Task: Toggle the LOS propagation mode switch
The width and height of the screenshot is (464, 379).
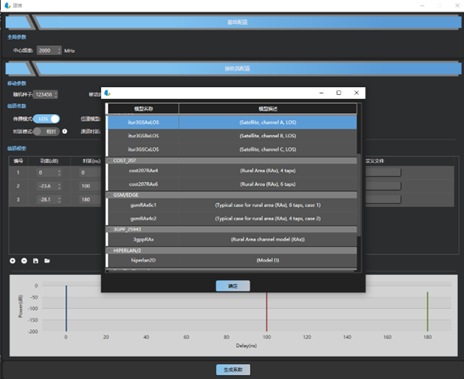Action: (x=46, y=119)
